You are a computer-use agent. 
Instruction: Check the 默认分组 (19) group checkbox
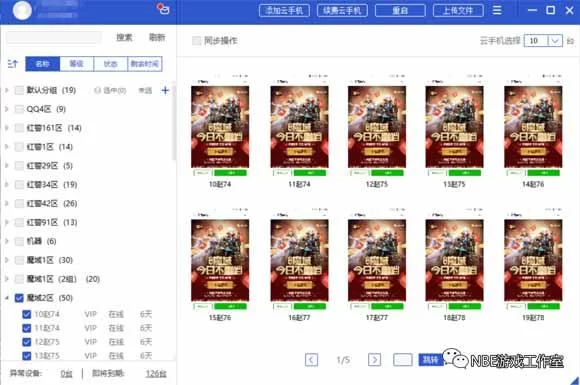click(x=19, y=90)
